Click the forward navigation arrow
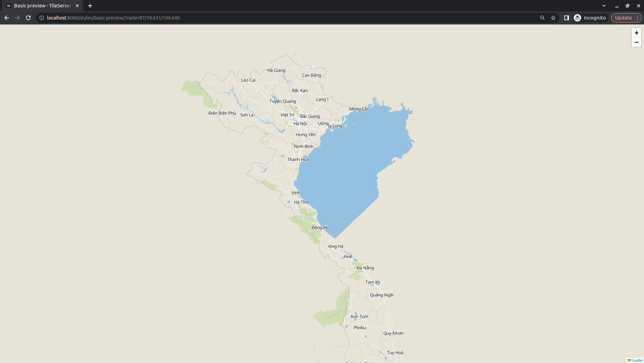 tap(17, 18)
